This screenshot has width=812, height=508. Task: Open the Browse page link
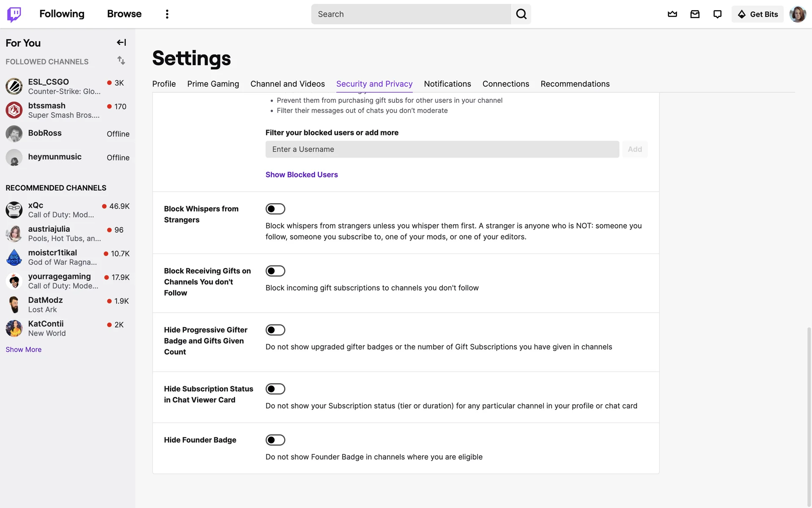tap(124, 14)
